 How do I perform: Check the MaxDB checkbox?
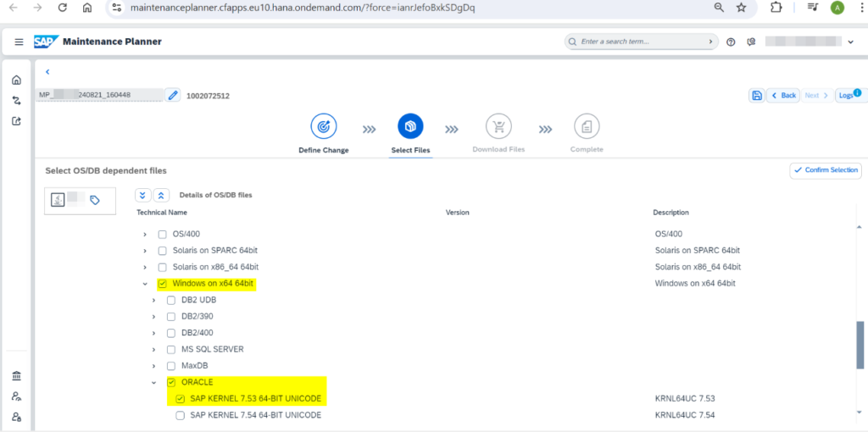click(171, 366)
